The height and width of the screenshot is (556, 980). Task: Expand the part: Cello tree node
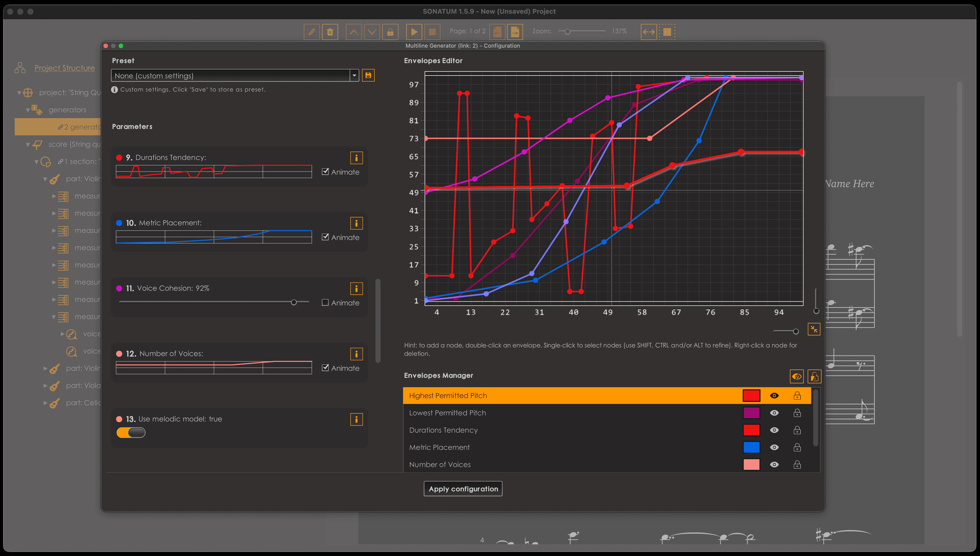point(45,403)
